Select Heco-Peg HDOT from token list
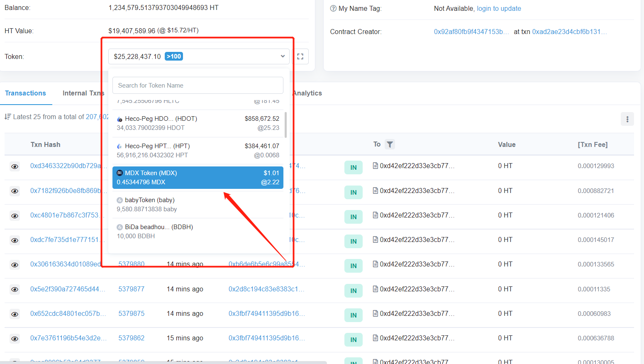The height and width of the screenshot is (364, 644). [x=198, y=123]
